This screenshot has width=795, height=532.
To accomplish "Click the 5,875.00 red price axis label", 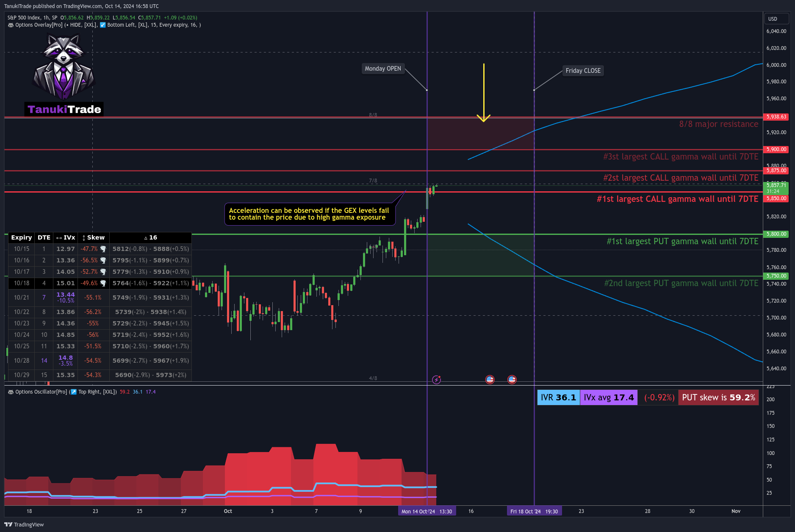I will coord(776,171).
